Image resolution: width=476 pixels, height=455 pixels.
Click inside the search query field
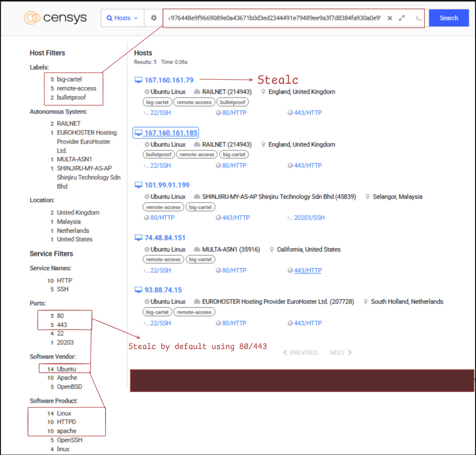(x=274, y=18)
